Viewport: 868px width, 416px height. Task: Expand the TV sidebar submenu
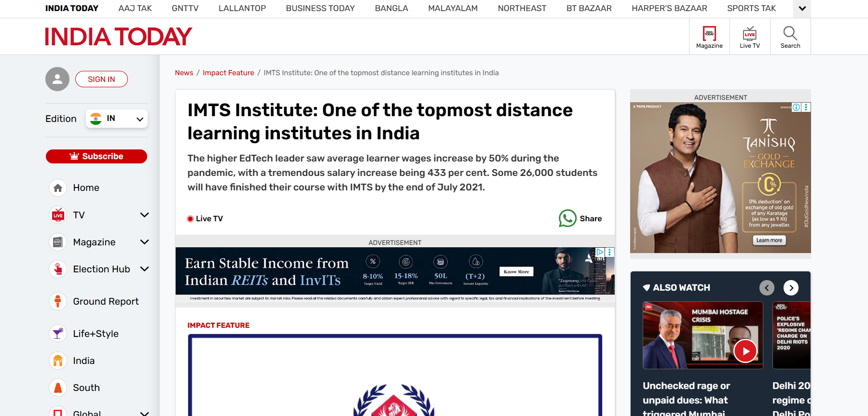[144, 215]
